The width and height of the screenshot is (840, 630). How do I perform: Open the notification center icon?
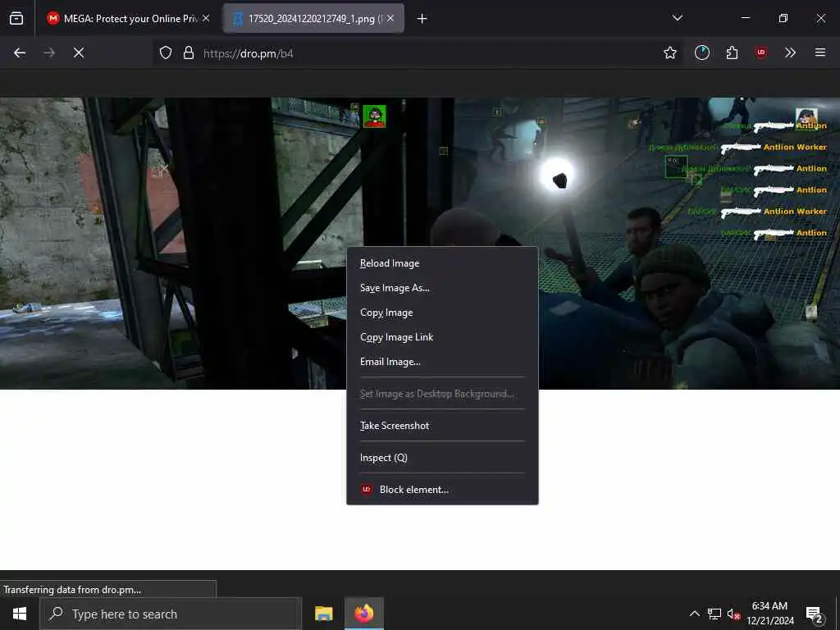point(815,614)
